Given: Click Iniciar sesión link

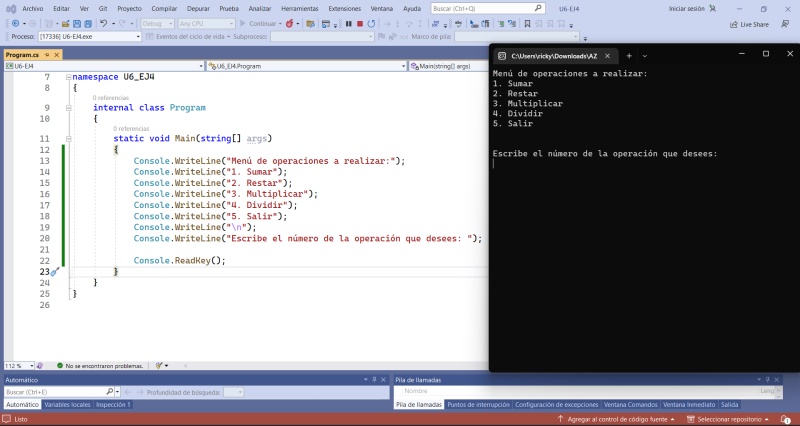Looking at the screenshot, I should (x=688, y=8).
